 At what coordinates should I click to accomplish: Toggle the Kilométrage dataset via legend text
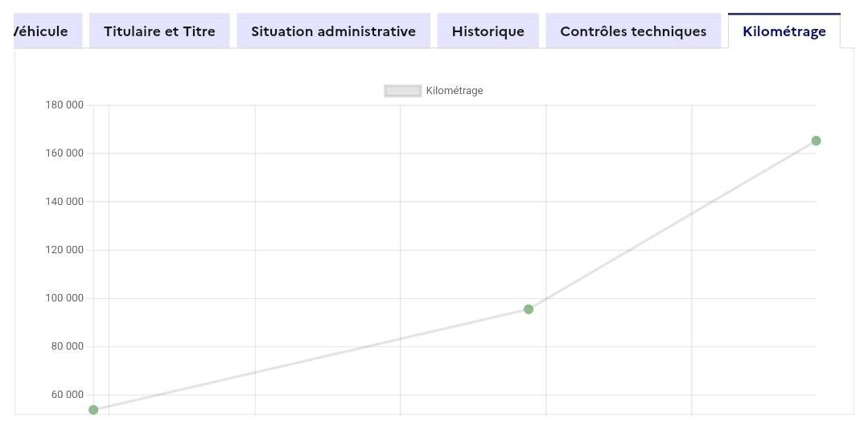click(455, 91)
